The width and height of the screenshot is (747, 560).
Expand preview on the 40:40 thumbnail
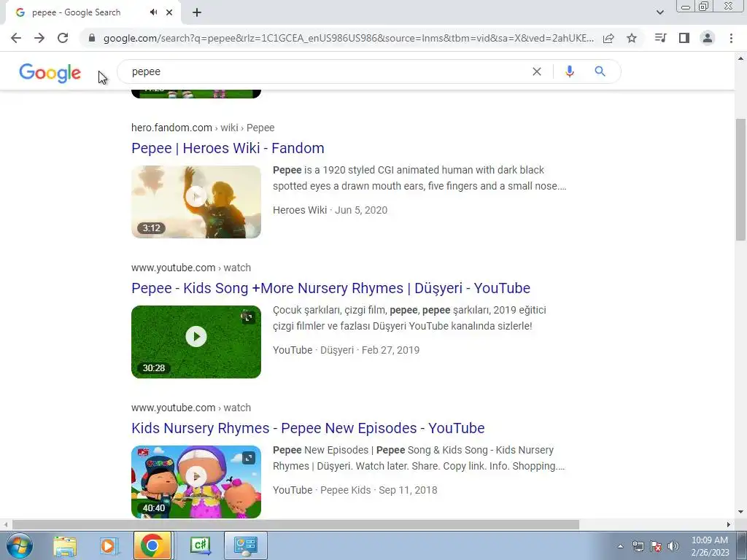click(x=249, y=458)
